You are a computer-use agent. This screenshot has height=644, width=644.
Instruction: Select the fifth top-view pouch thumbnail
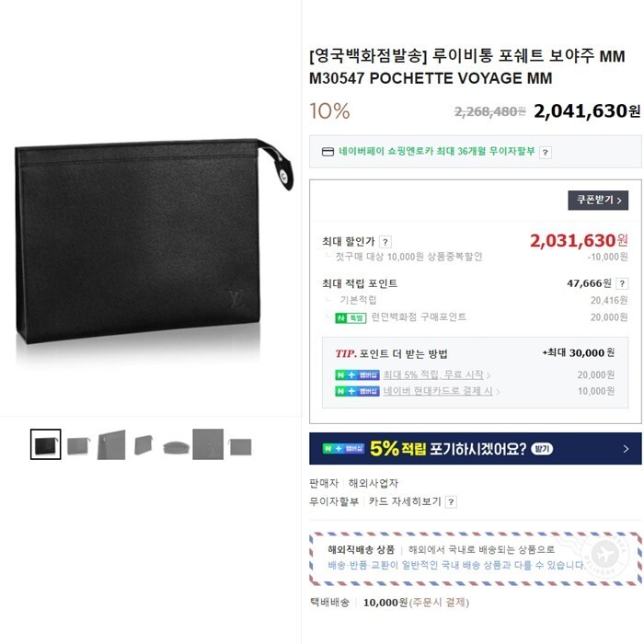click(x=177, y=447)
